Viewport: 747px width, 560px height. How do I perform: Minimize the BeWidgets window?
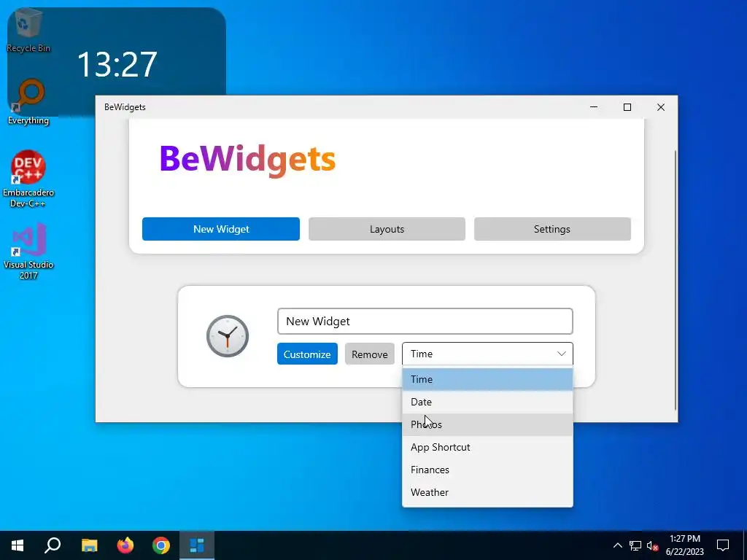tap(594, 107)
